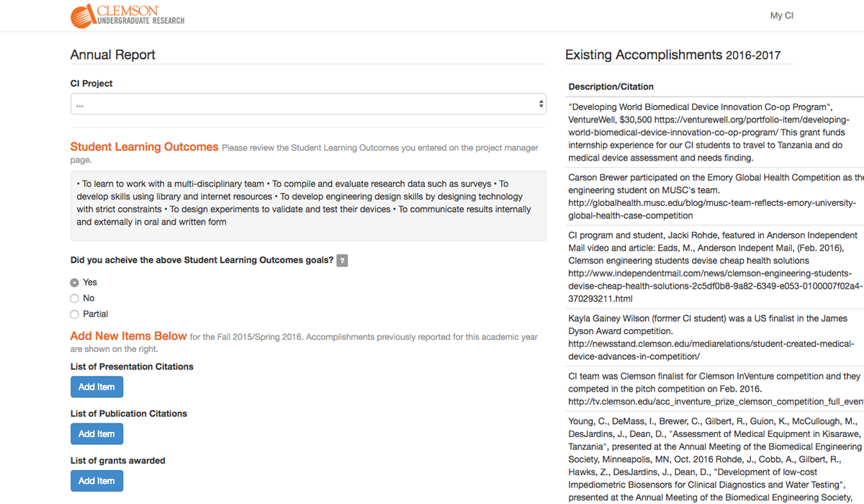Add an item under grants awarded
Image resolution: width=864 pixels, height=504 pixels.
(x=96, y=480)
